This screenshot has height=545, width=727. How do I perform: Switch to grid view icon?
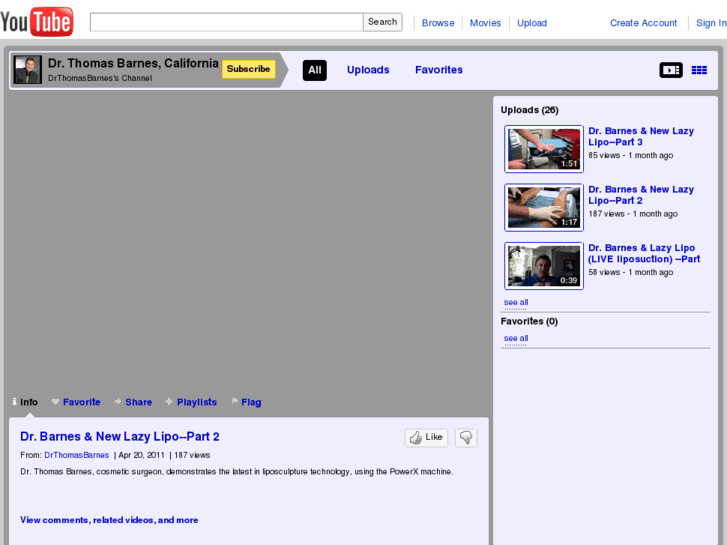pos(699,70)
